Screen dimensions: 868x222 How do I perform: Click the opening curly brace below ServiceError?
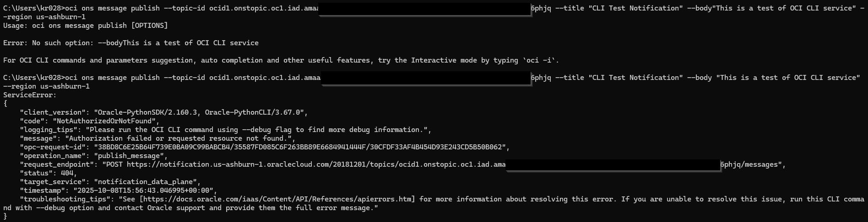click(5, 104)
